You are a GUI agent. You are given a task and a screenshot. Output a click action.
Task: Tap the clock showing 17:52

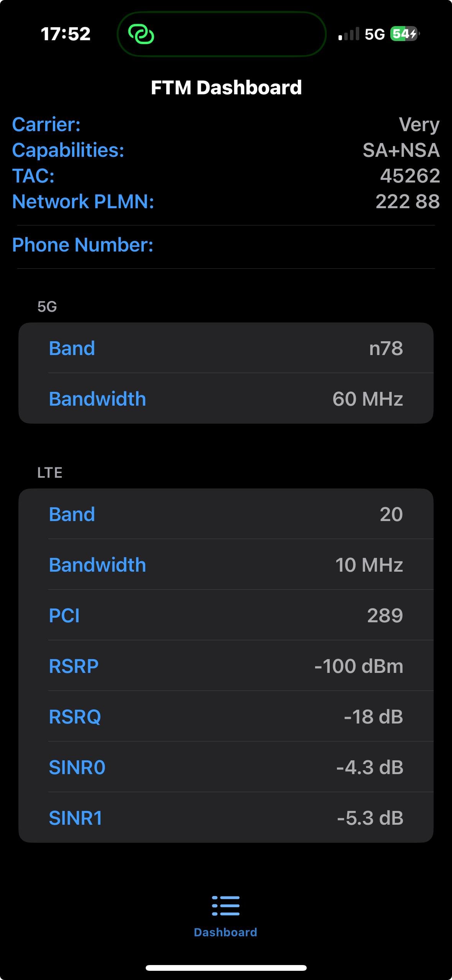click(x=66, y=34)
